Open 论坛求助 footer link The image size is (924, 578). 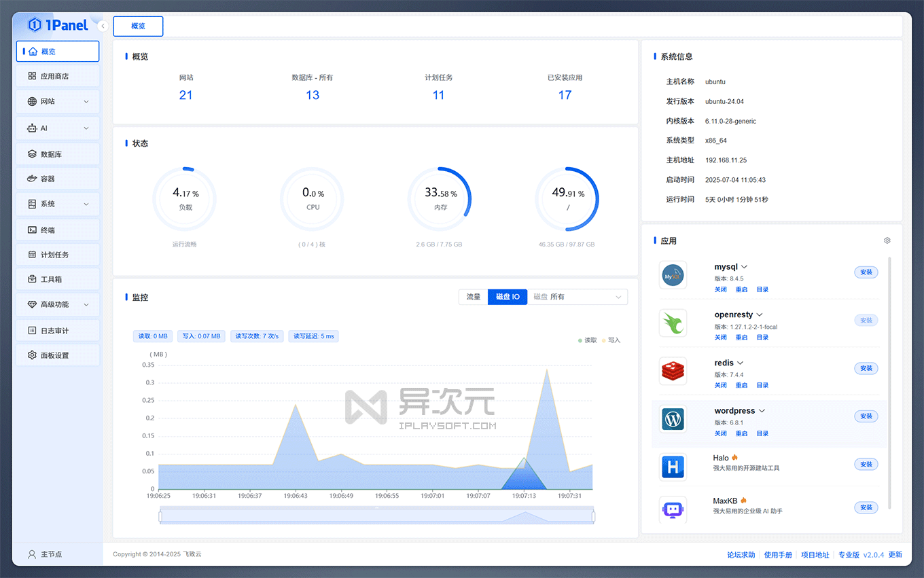[x=741, y=555]
